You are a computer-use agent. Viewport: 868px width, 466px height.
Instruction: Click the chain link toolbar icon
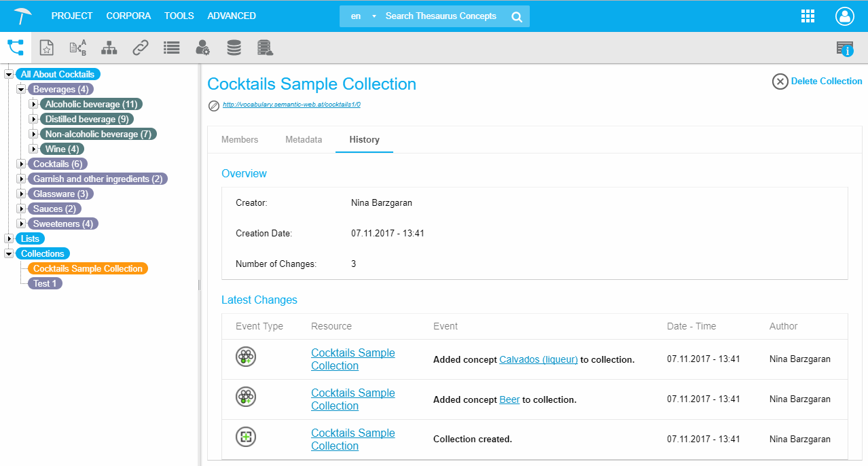[x=140, y=48]
